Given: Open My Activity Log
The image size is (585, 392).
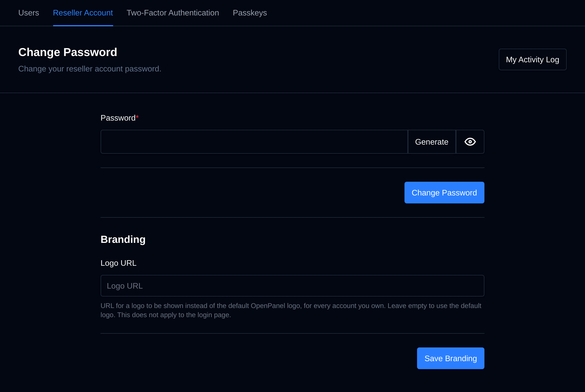Looking at the screenshot, I should coord(532,59).
